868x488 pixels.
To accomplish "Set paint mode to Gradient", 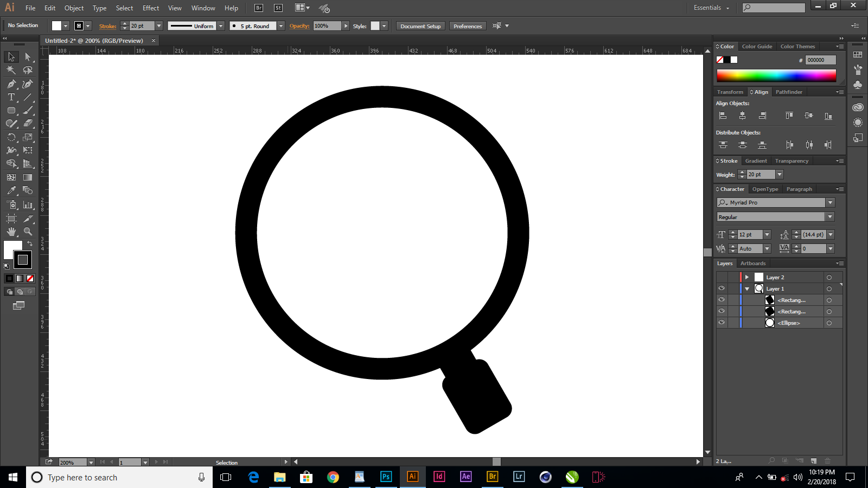I will pyautogui.click(x=20, y=278).
